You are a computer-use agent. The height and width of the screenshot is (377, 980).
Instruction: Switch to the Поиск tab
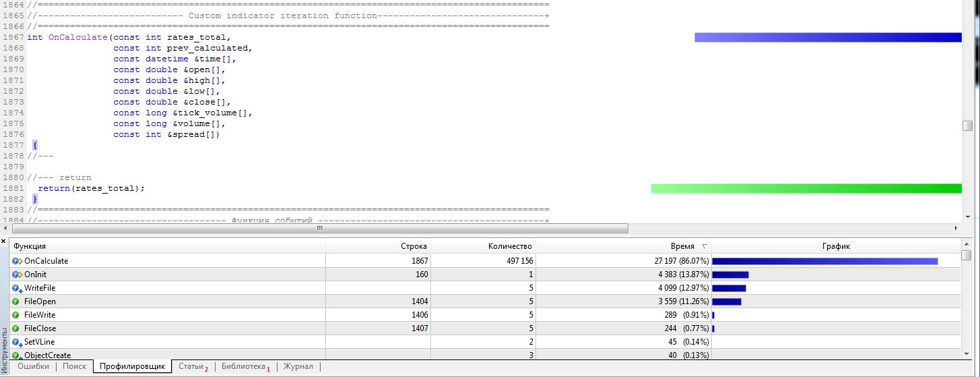(x=74, y=366)
